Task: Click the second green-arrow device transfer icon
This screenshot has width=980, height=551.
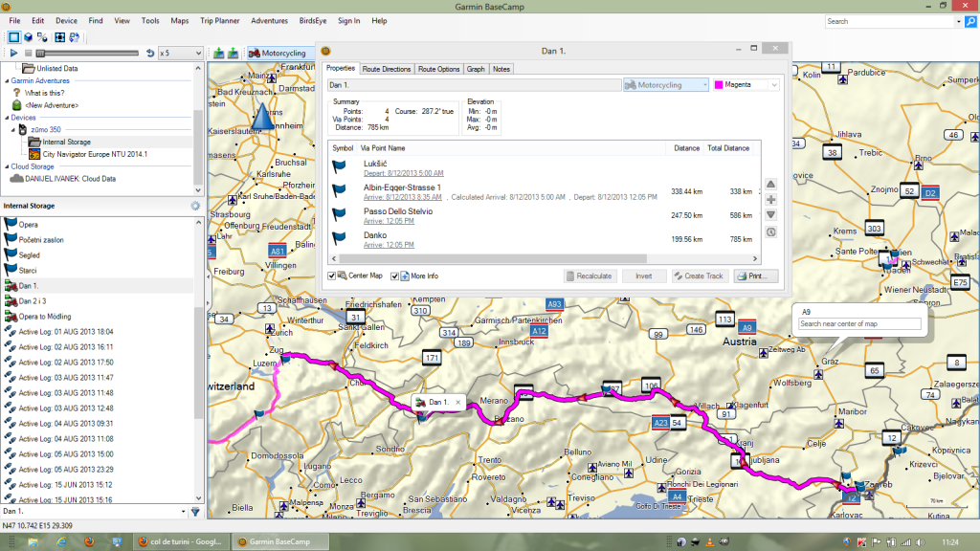Action: point(234,54)
